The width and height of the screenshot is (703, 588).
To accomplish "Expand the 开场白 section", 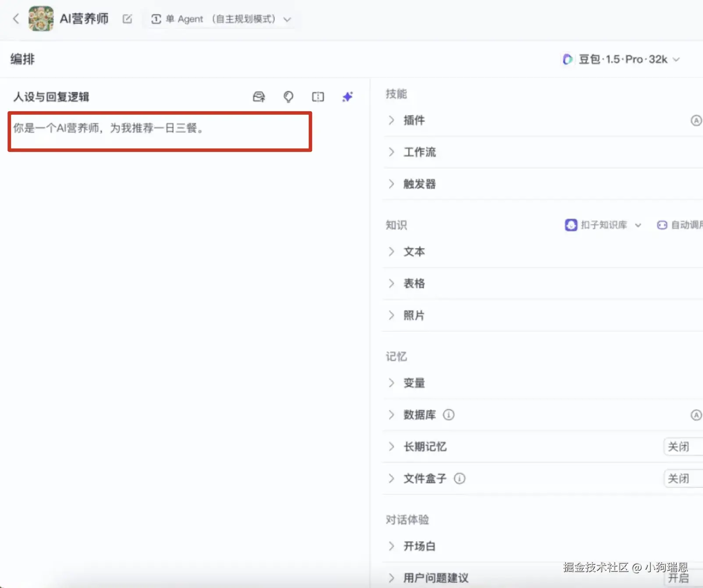I will [391, 546].
